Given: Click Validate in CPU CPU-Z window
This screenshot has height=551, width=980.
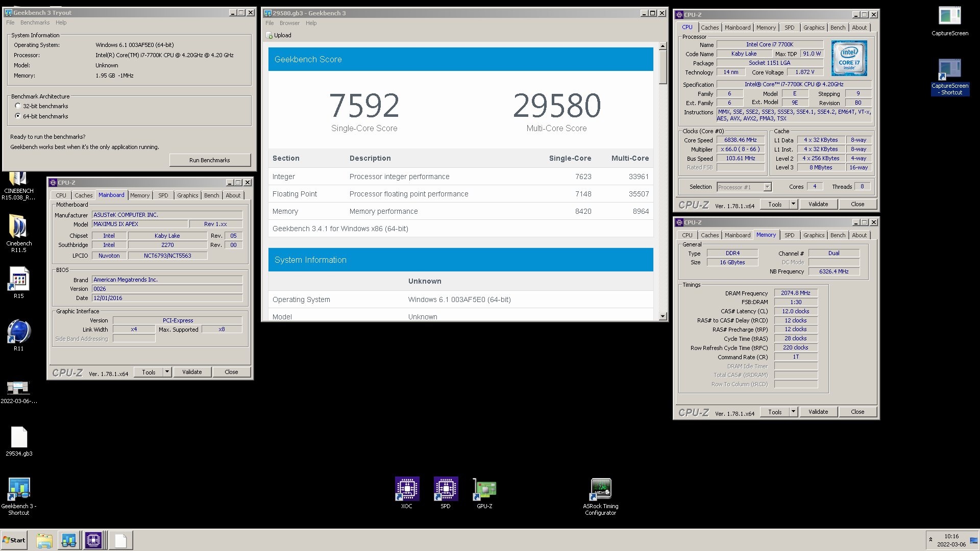Looking at the screenshot, I should tap(818, 204).
